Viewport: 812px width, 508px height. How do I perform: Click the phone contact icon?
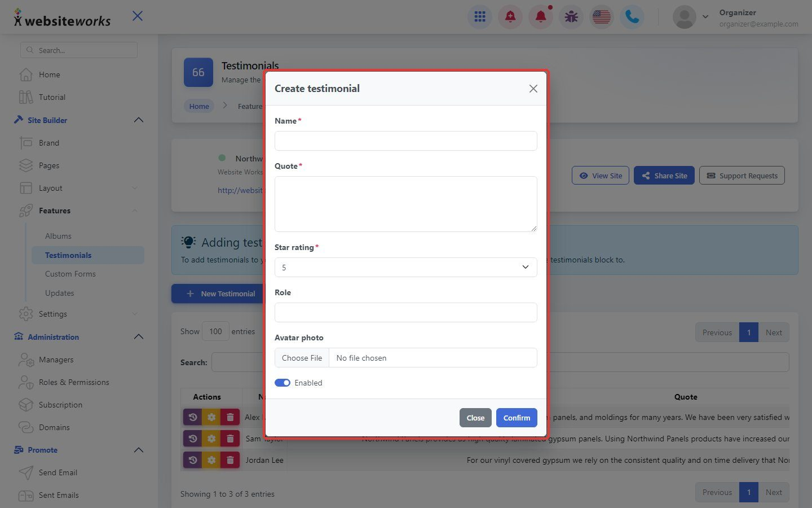[632, 17]
